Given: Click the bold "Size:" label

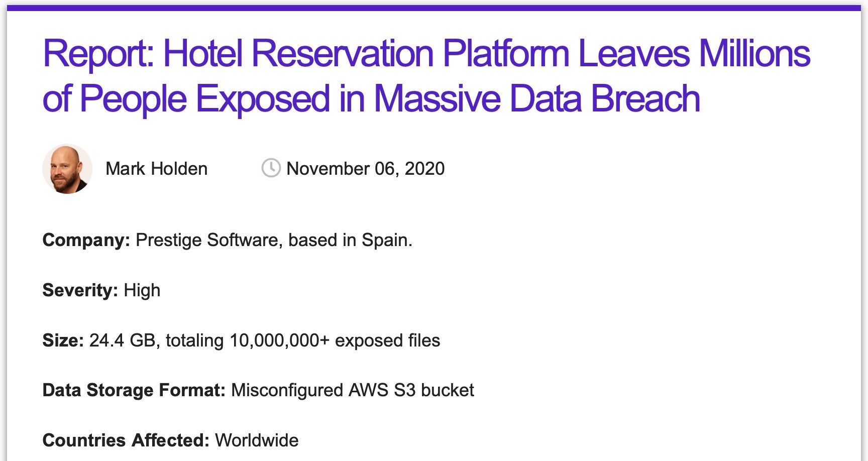Looking at the screenshot, I should [63, 340].
